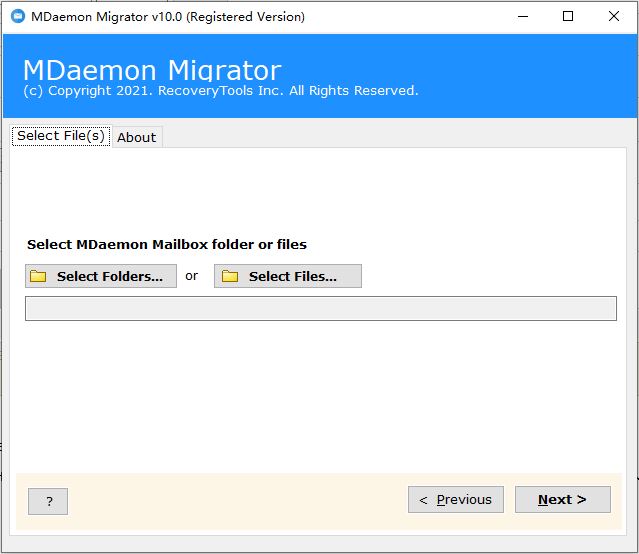
Task: Go back with the < Previous button
Action: pyautogui.click(x=455, y=500)
